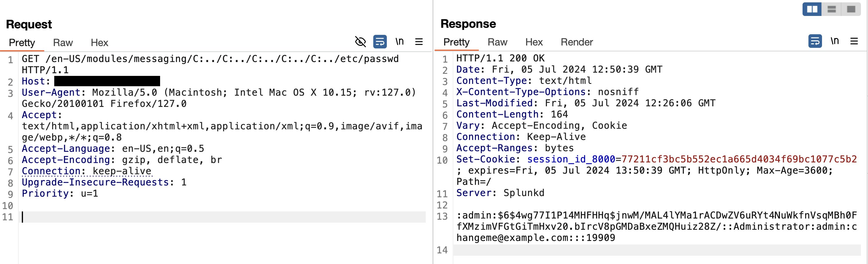Viewport: 868px width, 264px height.
Task: Select side-by-side split layout icon
Action: point(812,9)
